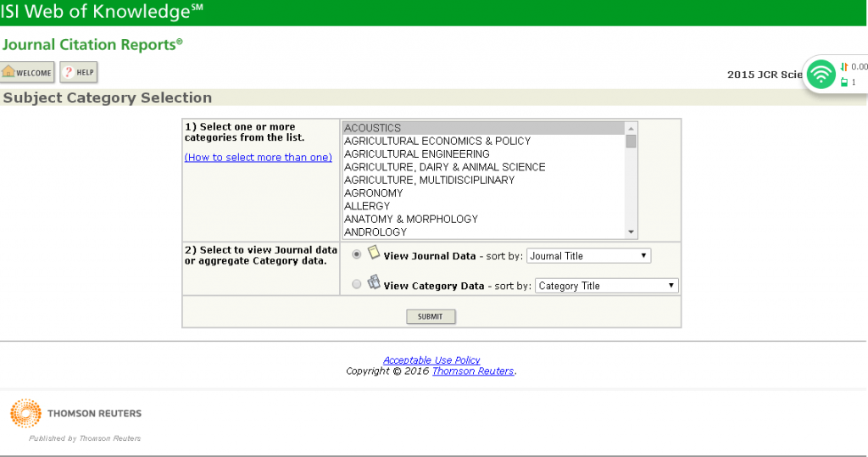Screen dimensions: 868x457
Task: Click the category list scrollbar thumb
Action: click(x=631, y=142)
